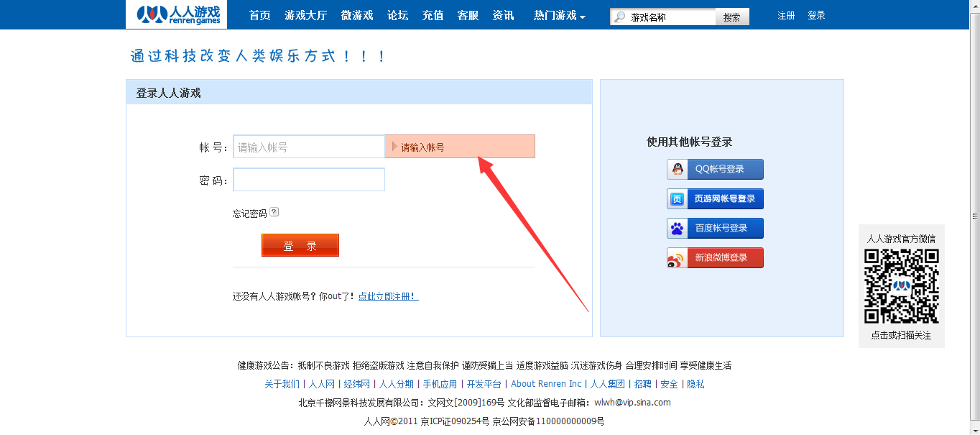This screenshot has height=435, width=980.
Task: Click the renren games logo
Action: point(176,14)
